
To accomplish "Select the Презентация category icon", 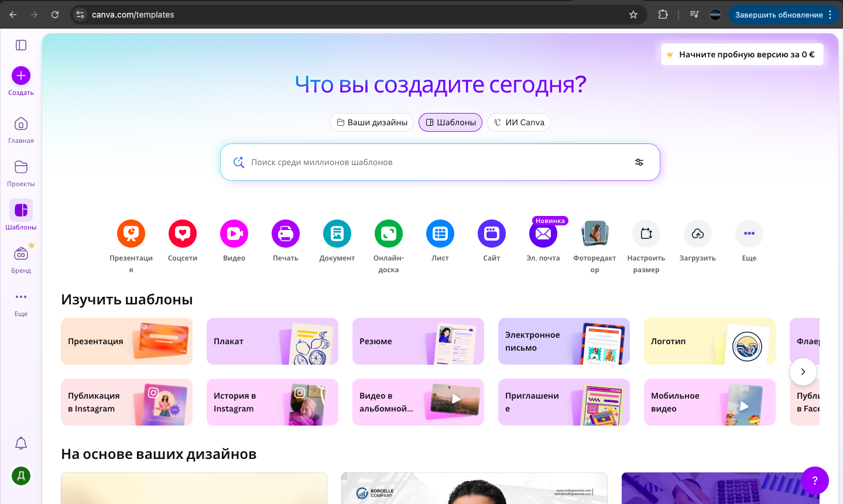I will (131, 233).
